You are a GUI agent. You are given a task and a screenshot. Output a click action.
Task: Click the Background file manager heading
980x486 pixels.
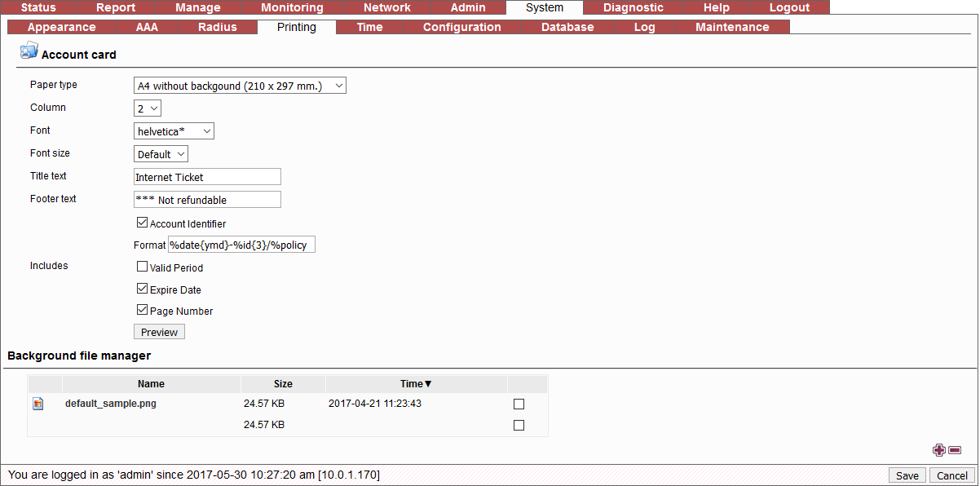(x=79, y=356)
